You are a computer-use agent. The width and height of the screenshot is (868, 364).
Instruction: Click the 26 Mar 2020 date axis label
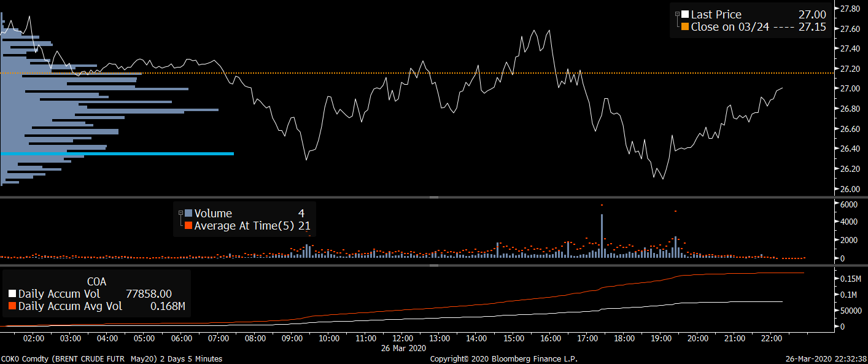click(403, 347)
